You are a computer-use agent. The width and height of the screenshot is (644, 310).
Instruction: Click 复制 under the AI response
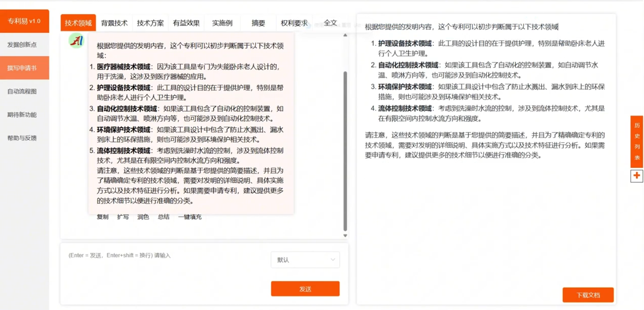click(x=102, y=217)
